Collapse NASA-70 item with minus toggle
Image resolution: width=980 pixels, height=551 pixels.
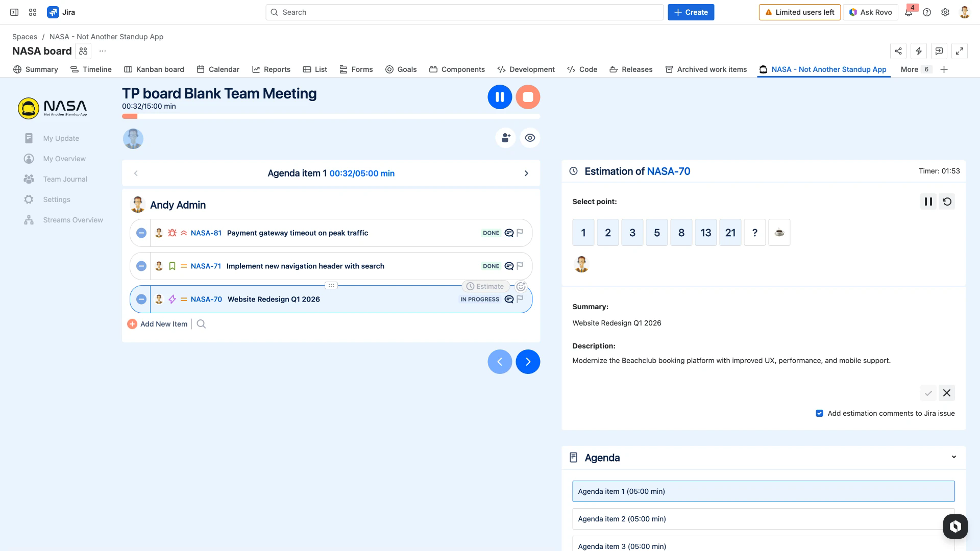tap(141, 299)
